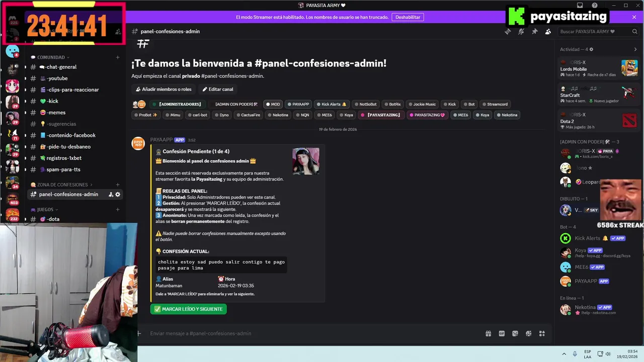Open the memes channel
The width and height of the screenshot is (644, 362).
point(75,113)
